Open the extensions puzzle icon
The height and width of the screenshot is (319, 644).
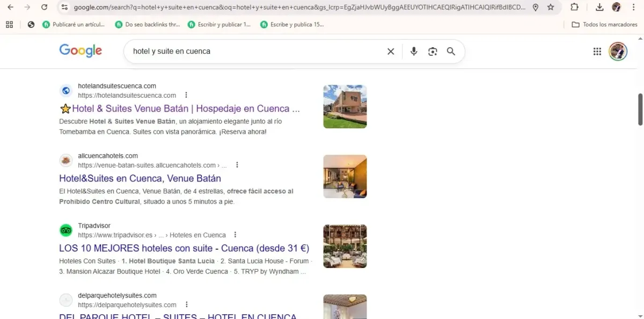click(x=574, y=8)
